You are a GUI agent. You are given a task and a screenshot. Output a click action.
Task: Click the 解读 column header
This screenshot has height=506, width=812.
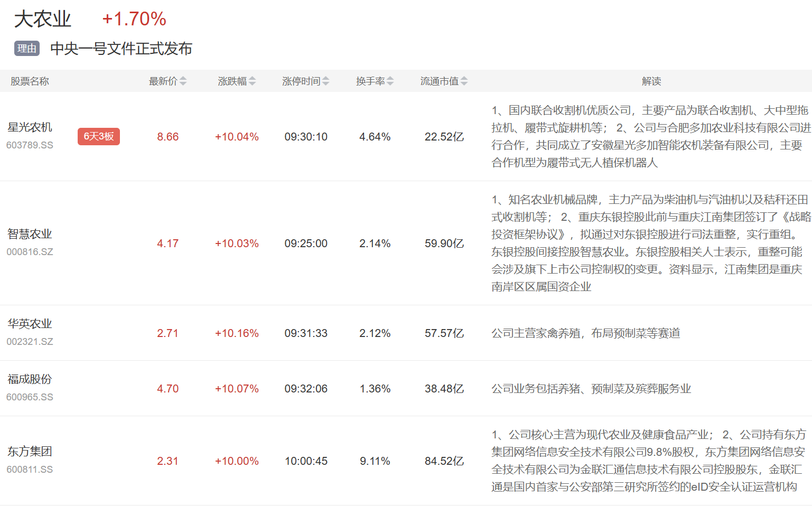tap(651, 81)
